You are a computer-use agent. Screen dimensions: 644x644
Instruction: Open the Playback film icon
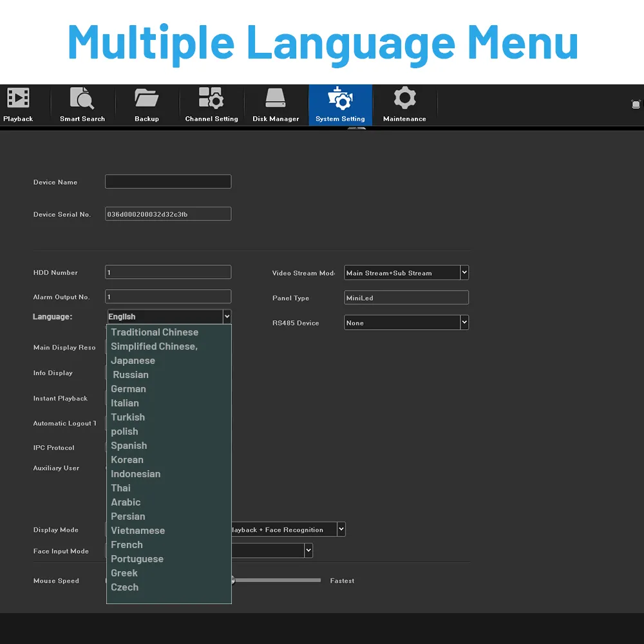coord(18,98)
